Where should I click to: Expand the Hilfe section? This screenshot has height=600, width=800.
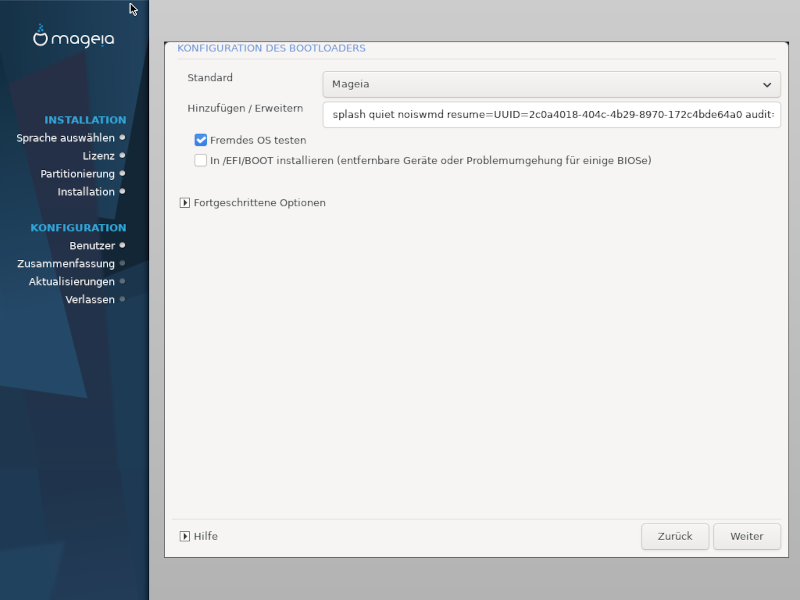click(x=205, y=536)
